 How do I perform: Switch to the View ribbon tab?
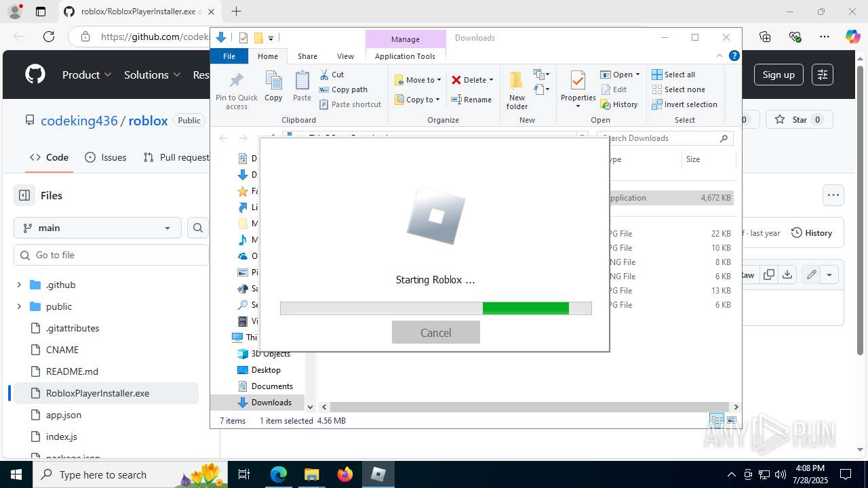click(x=345, y=56)
